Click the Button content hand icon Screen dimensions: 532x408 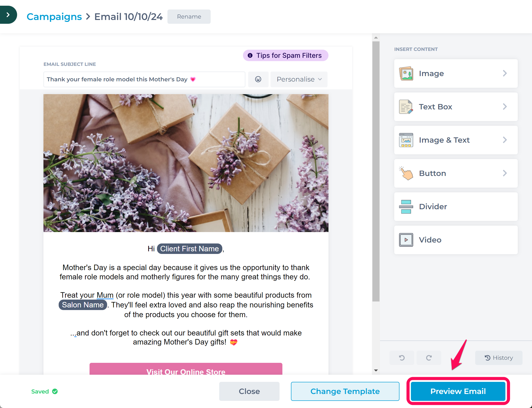[x=406, y=173]
